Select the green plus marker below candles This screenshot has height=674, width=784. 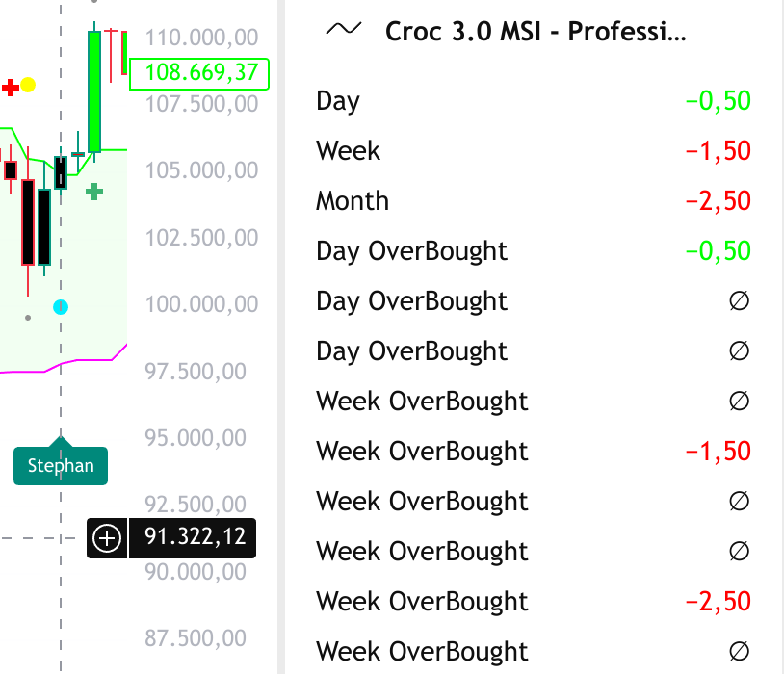(x=94, y=192)
